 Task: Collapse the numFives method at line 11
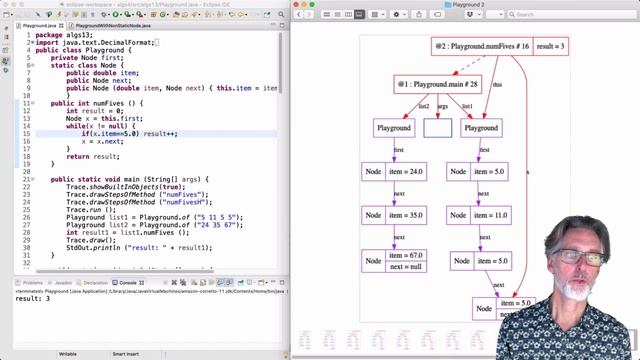(x=33, y=103)
